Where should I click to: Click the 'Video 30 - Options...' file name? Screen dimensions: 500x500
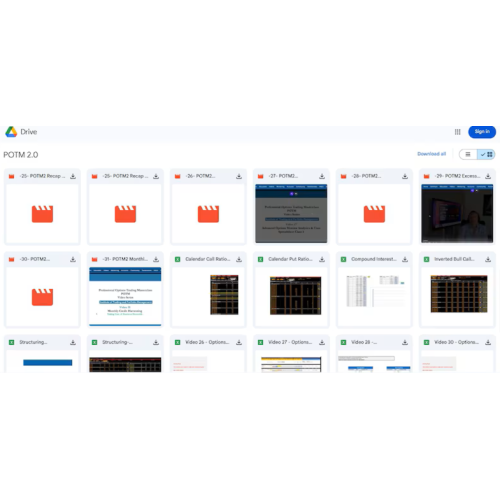click(456, 342)
